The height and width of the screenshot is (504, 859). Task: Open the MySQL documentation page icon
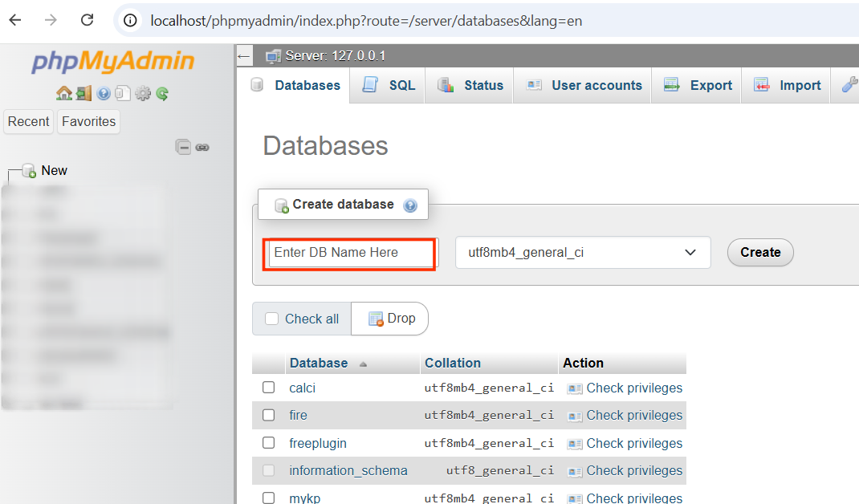click(x=123, y=93)
